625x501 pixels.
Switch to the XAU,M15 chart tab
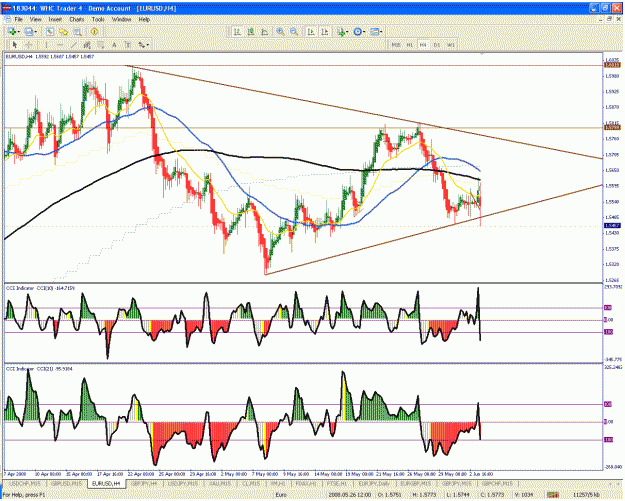pos(220,483)
